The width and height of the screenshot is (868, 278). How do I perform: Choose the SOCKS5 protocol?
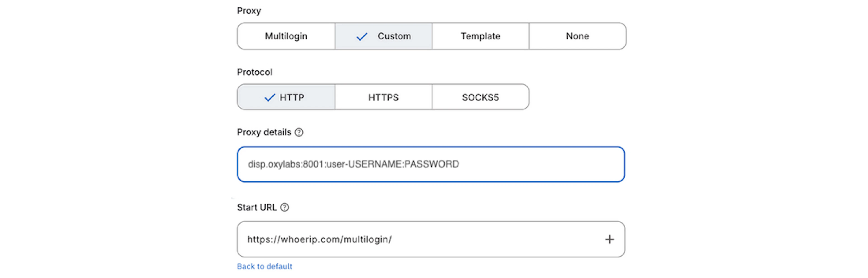click(481, 97)
